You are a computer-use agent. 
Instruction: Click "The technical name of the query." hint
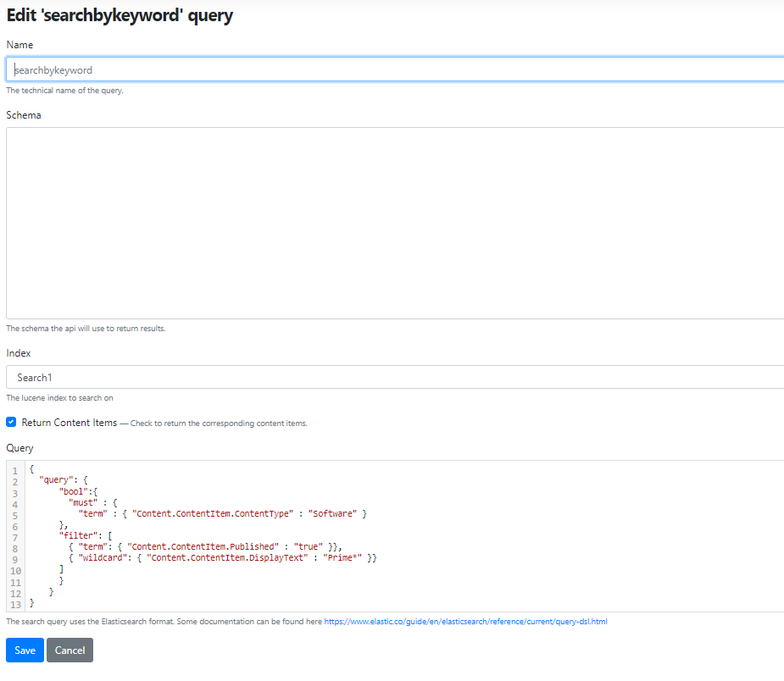(64, 91)
